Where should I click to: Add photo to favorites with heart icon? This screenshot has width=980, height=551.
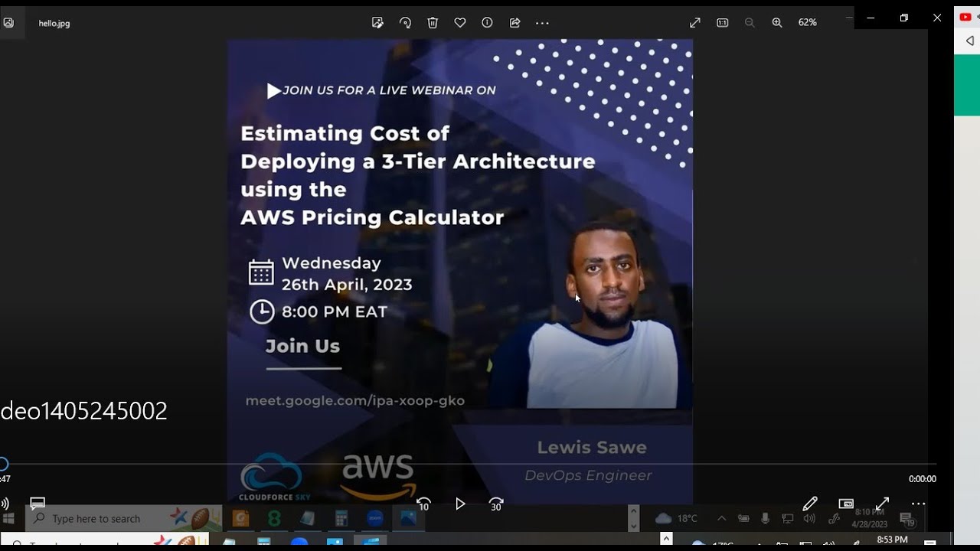click(460, 23)
